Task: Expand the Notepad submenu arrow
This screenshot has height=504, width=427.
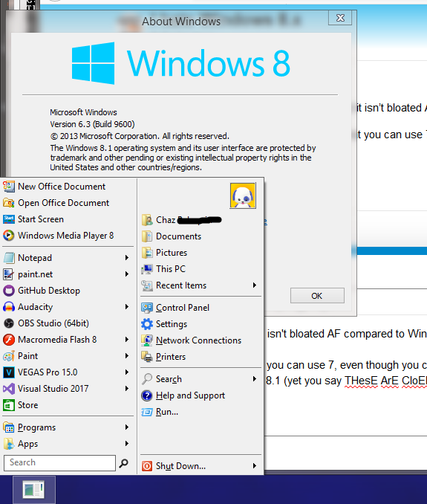Action: pos(127,258)
